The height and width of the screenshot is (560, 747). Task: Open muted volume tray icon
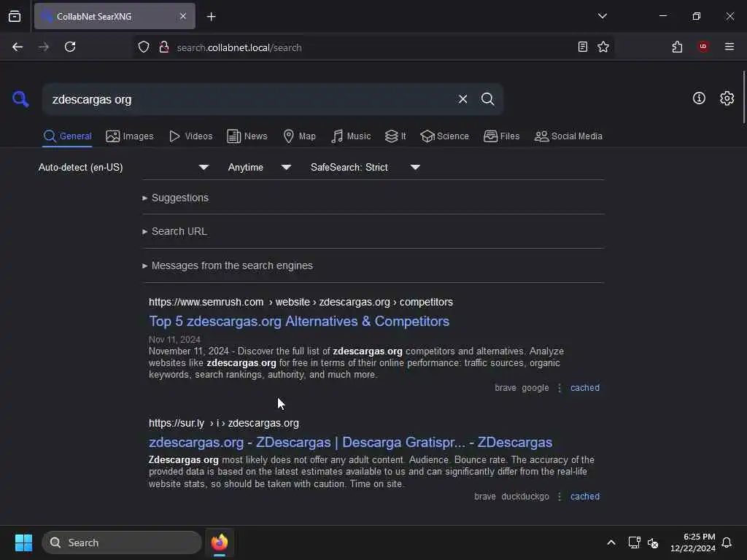click(653, 542)
